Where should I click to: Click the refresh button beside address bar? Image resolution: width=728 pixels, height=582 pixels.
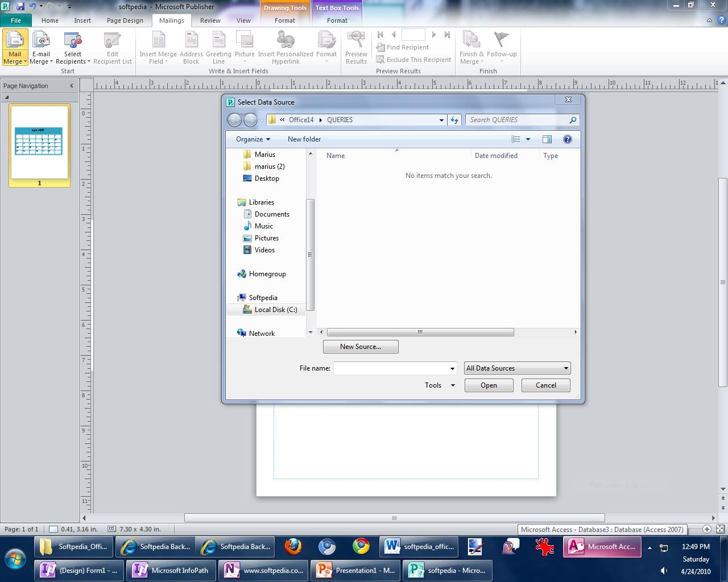454,120
